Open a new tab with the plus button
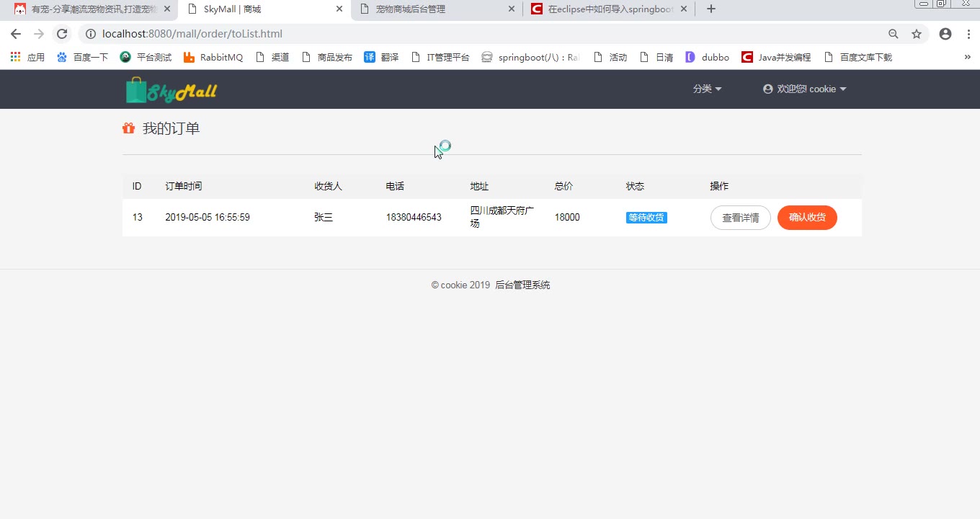Viewport: 980px width, 519px height. click(711, 9)
